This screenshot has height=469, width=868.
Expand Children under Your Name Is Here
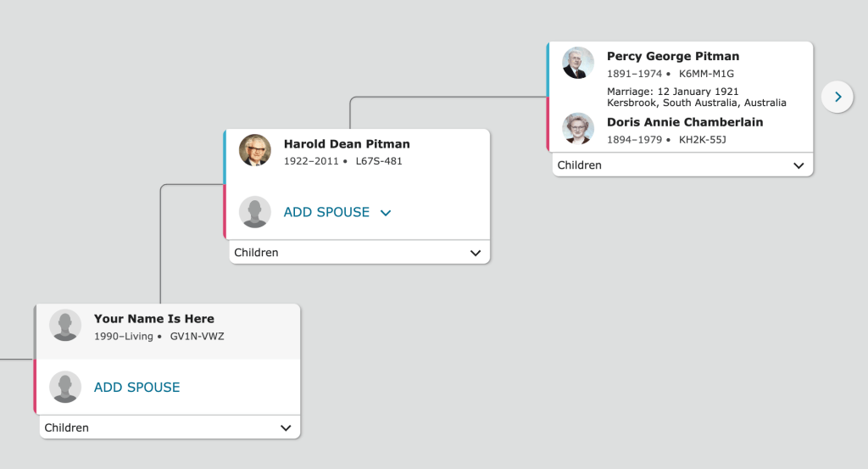click(x=286, y=428)
